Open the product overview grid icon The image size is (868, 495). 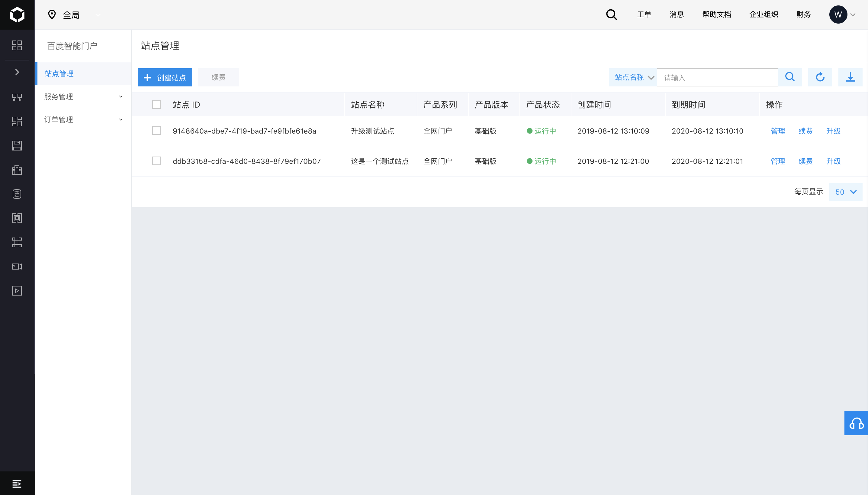[17, 45]
